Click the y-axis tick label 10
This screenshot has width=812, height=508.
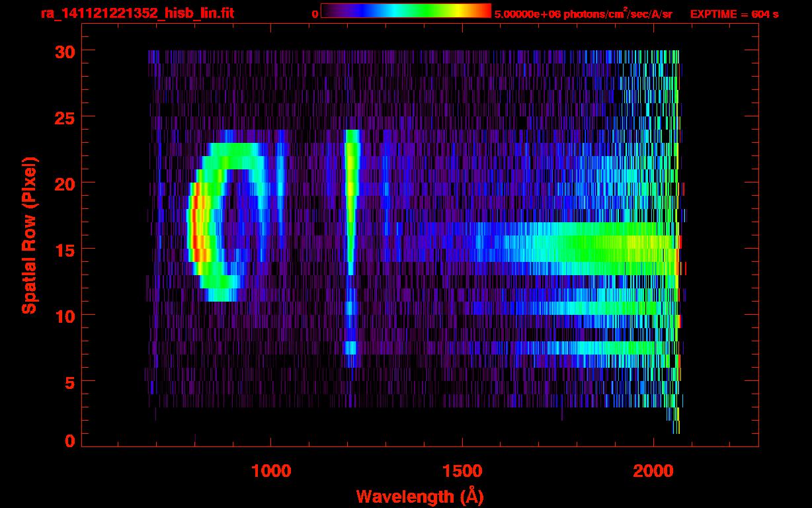click(64, 316)
